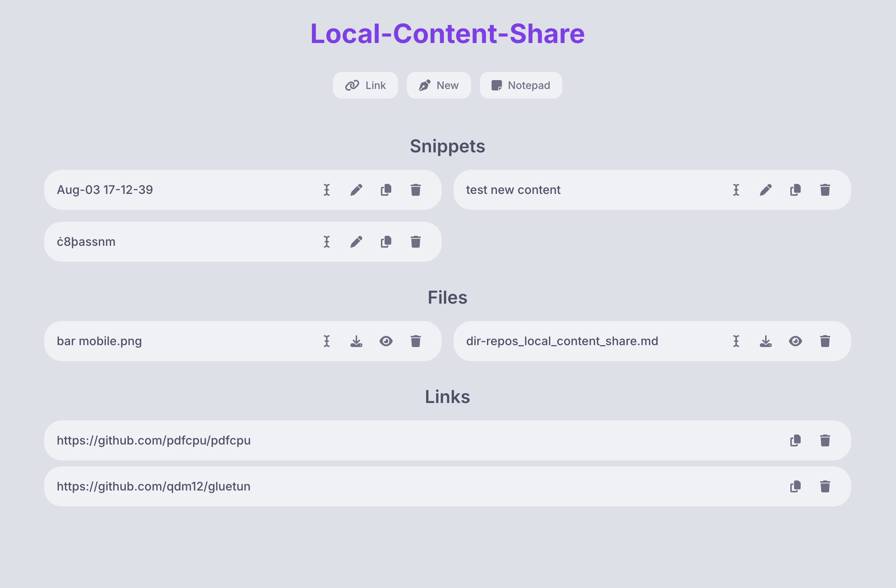The image size is (896, 588).
Task: Download bar mobile.png
Action: (x=357, y=341)
